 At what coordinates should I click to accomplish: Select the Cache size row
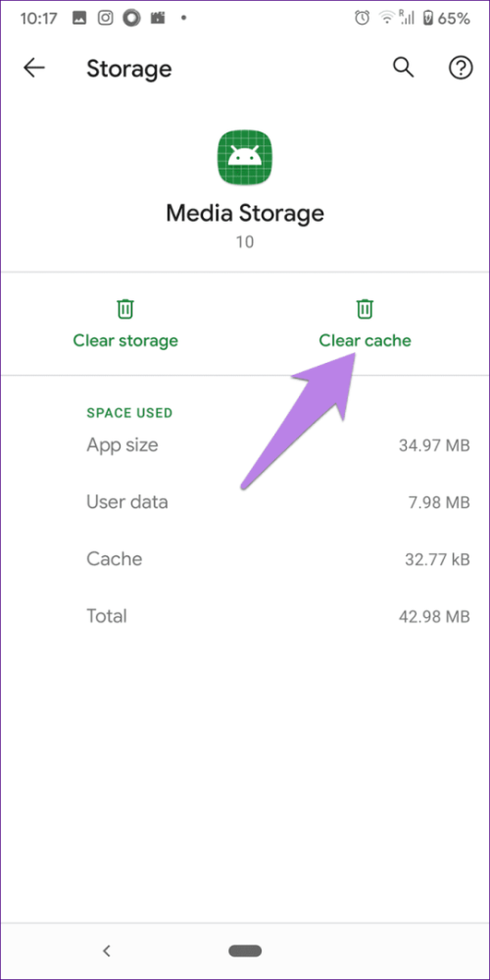pyautogui.click(x=277, y=559)
